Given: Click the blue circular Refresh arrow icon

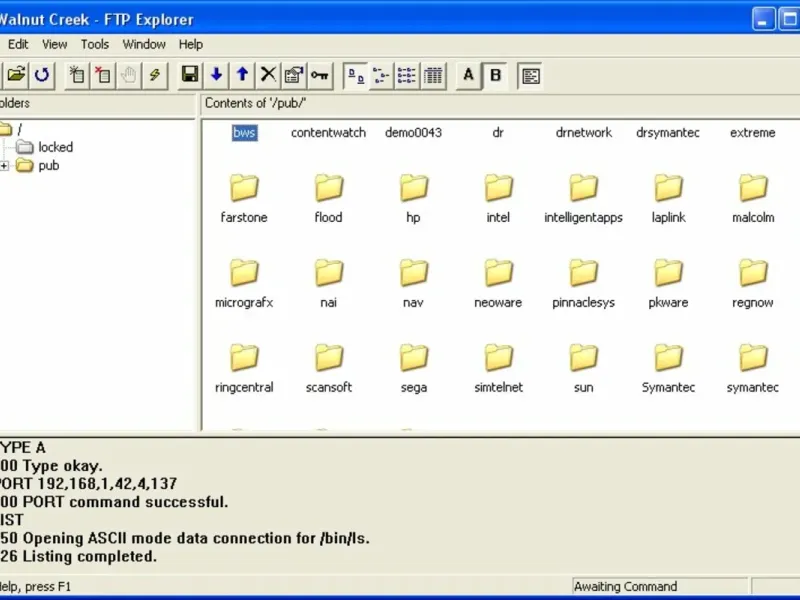Looking at the screenshot, I should (x=42, y=75).
